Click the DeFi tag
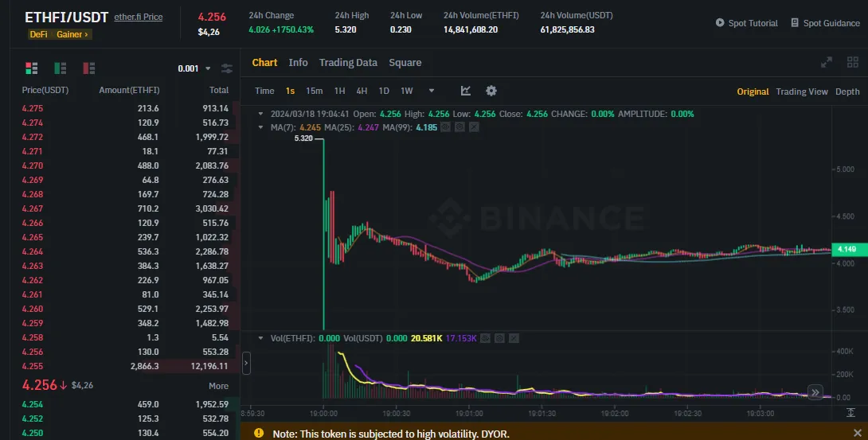Screen dimensions: 868x440 pyautogui.click(x=39, y=34)
